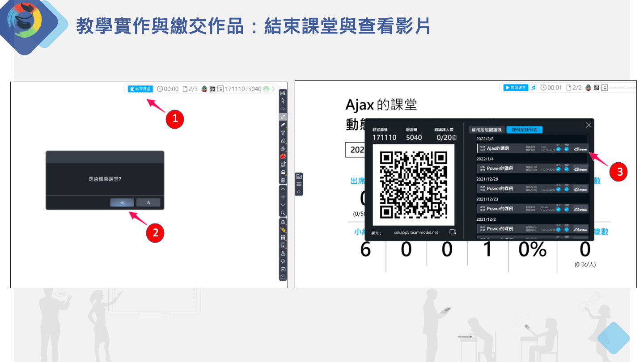Toggle 標記 check on Ajax的課例 row
This screenshot has height=362, width=644.
(567, 149)
